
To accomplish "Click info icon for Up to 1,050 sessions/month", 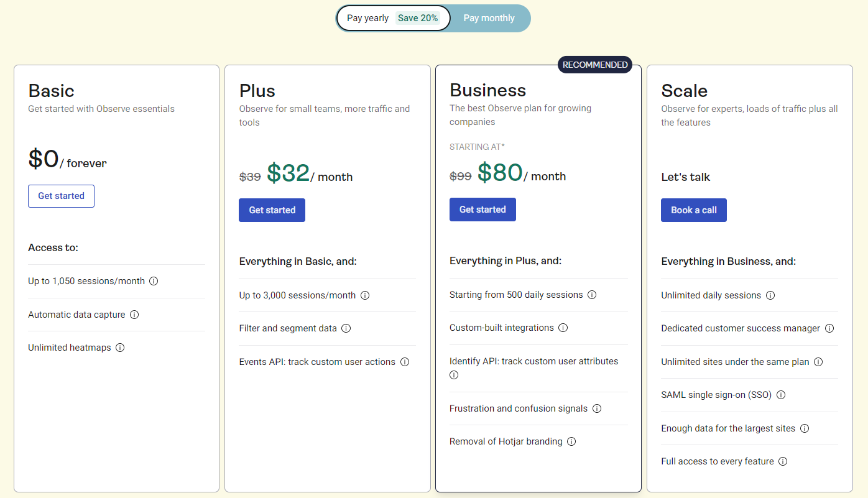I will (x=154, y=281).
